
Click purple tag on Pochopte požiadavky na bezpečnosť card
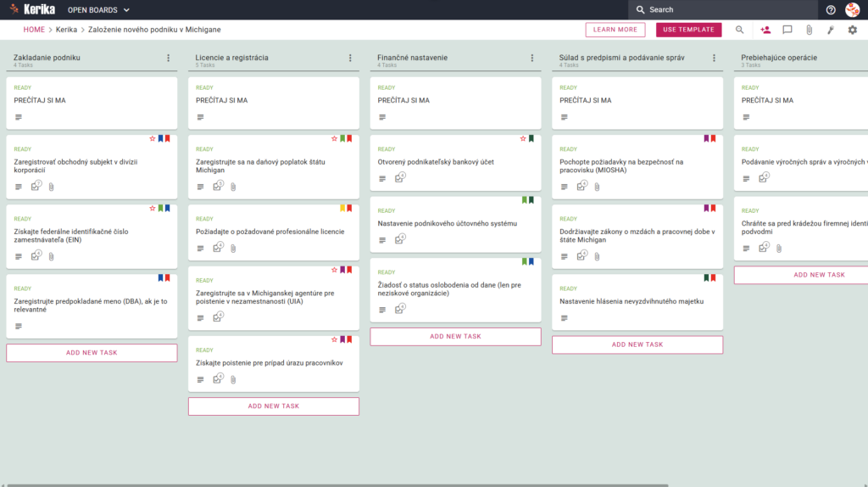pyautogui.click(x=706, y=138)
